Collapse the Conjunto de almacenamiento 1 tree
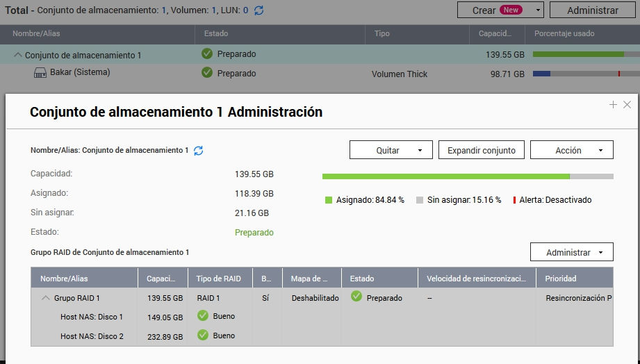The image size is (640, 364). coord(18,55)
